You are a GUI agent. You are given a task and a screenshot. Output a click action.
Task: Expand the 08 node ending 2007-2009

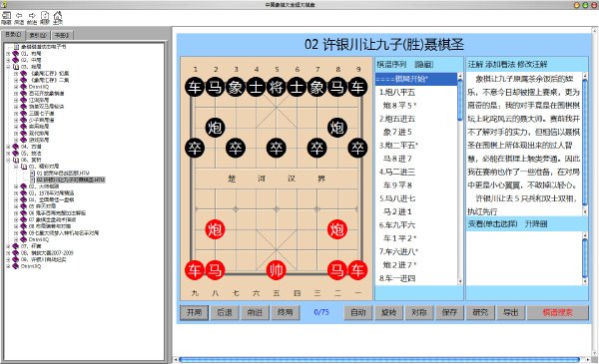pyautogui.click(x=8, y=253)
